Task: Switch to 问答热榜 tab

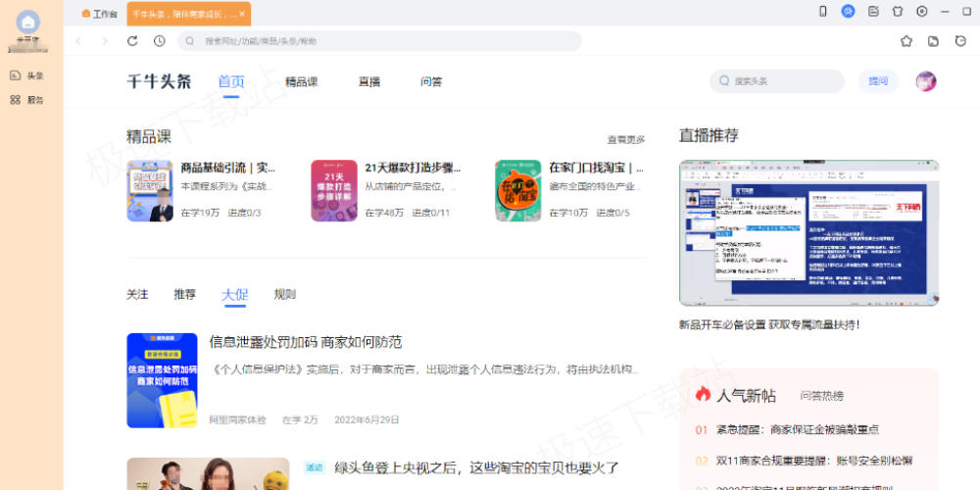Action: point(822,396)
